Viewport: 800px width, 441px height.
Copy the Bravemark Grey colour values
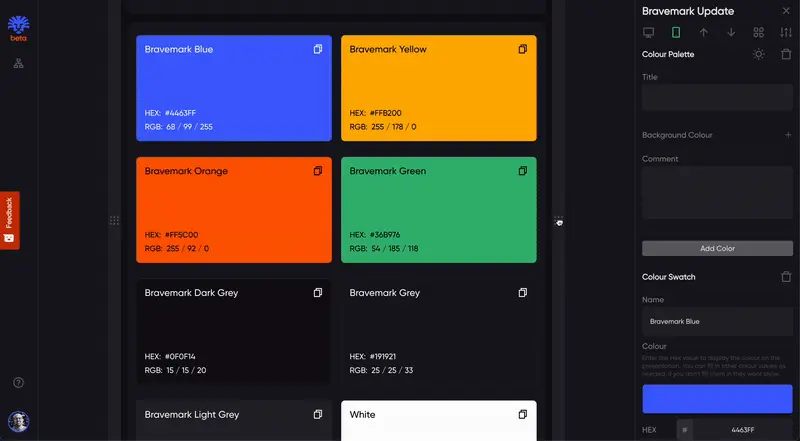[x=522, y=292]
